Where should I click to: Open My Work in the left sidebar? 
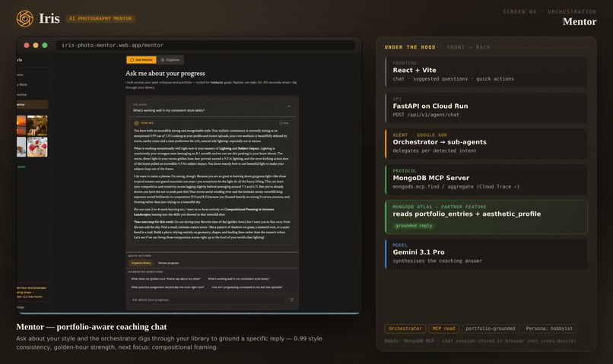[22, 84]
